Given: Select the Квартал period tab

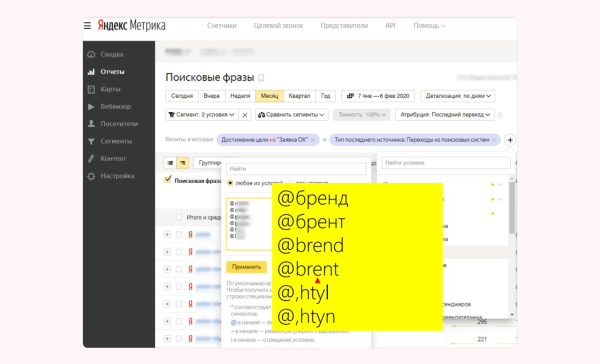Looking at the screenshot, I should point(299,96).
